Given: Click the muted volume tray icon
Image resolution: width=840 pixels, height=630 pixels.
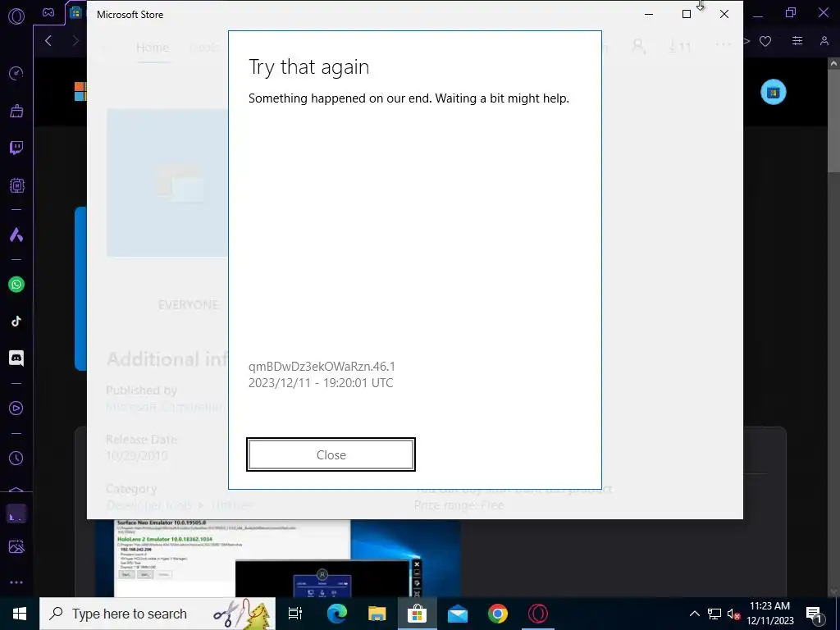Looking at the screenshot, I should coord(733,614).
